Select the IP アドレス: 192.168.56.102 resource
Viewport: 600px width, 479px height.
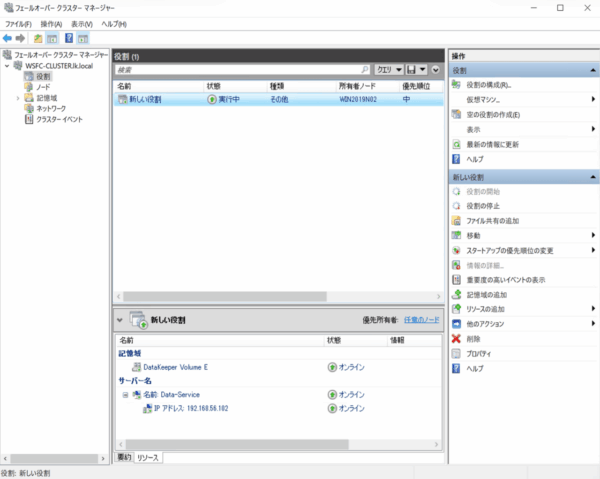[191, 409]
